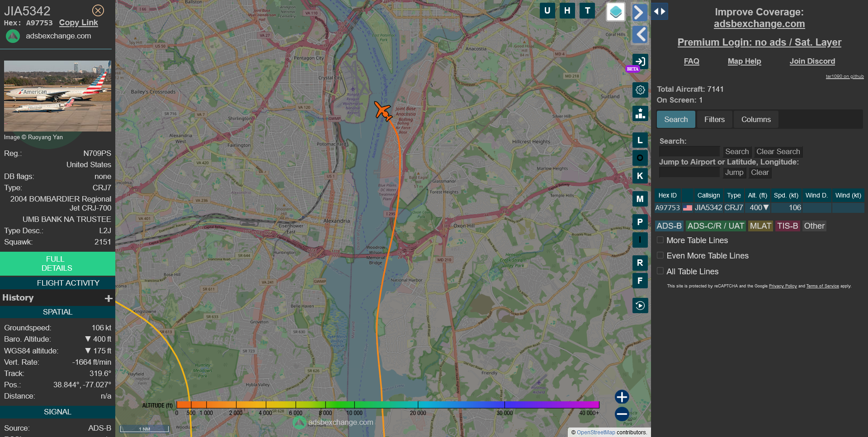This screenshot has height=437, width=868.
Task: Toggle the F map button
Action: coord(640,281)
